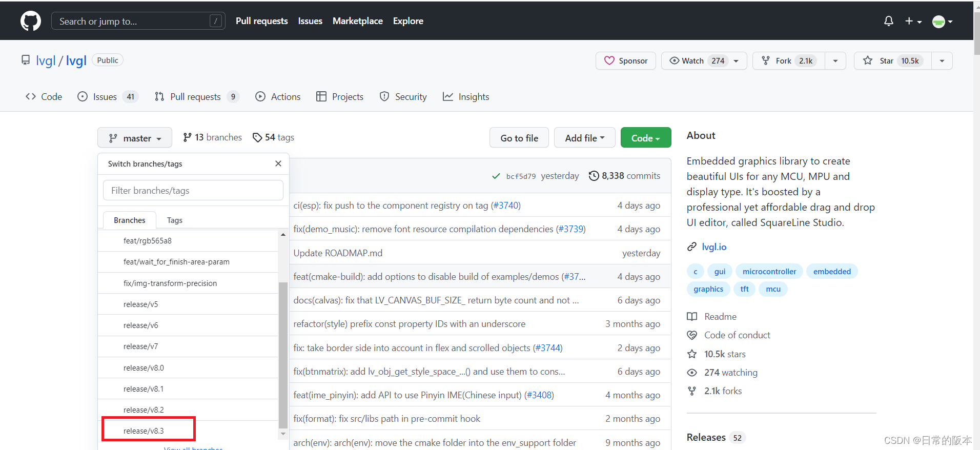
Task: Fork the repository
Action: tap(788, 60)
